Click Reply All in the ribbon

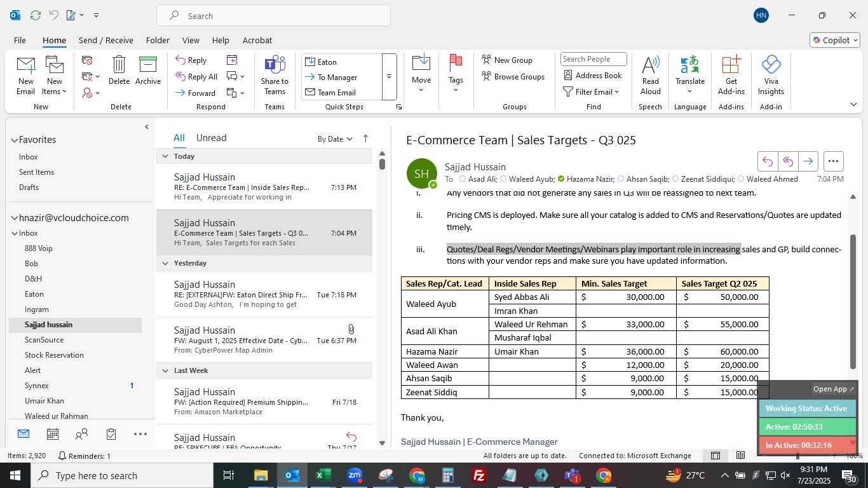[196, 76]
